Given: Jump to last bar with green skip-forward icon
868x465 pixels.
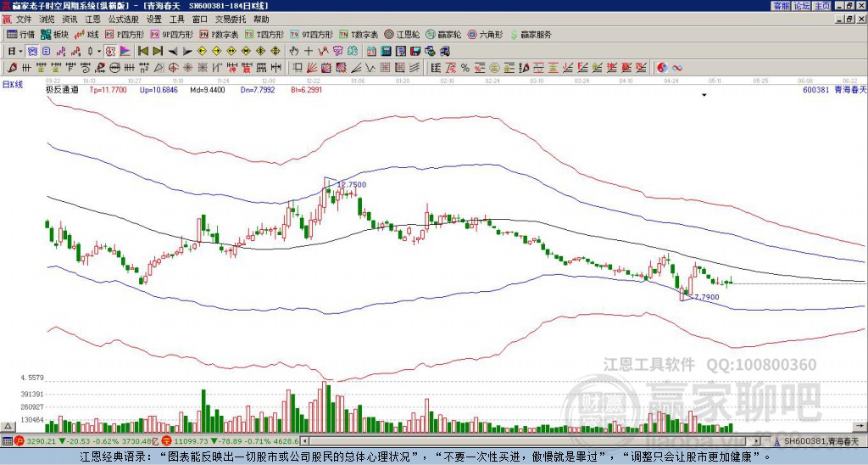Looking at the screenshot, I should pos(158,51).
